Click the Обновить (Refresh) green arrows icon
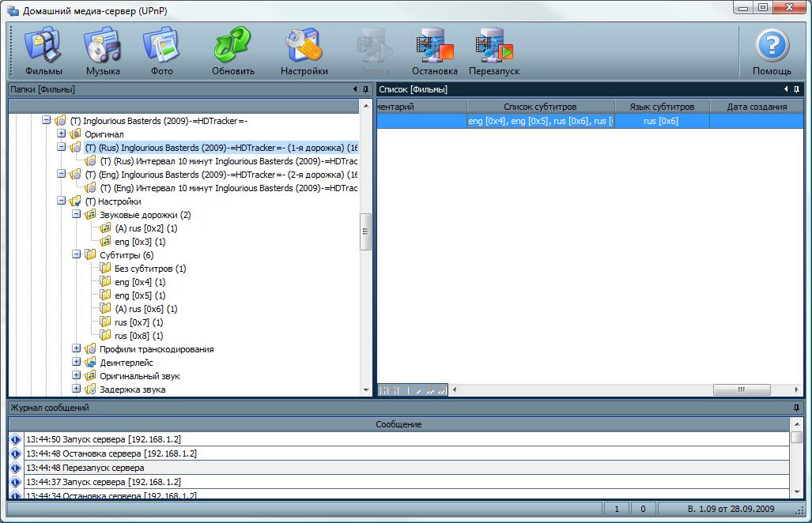Image resolution: width=812 pixels, height=523 pixels. (x=232, y=45)
